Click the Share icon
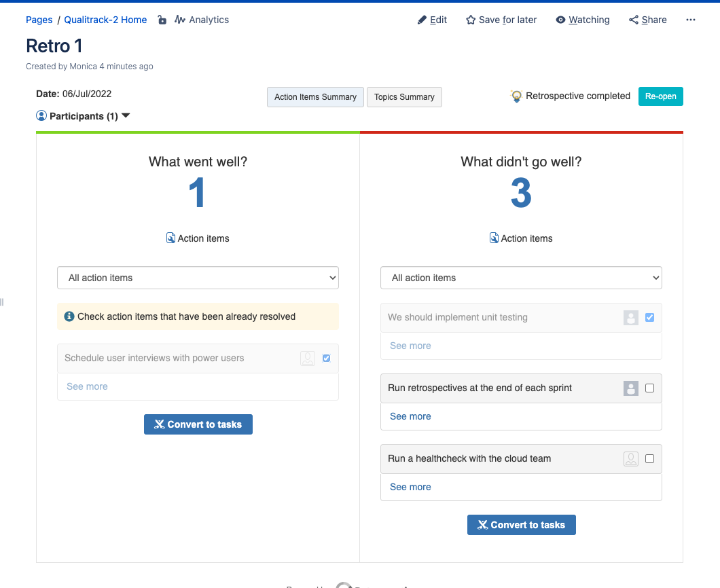The height and width of the screenshot is (588, 720). 634,20
